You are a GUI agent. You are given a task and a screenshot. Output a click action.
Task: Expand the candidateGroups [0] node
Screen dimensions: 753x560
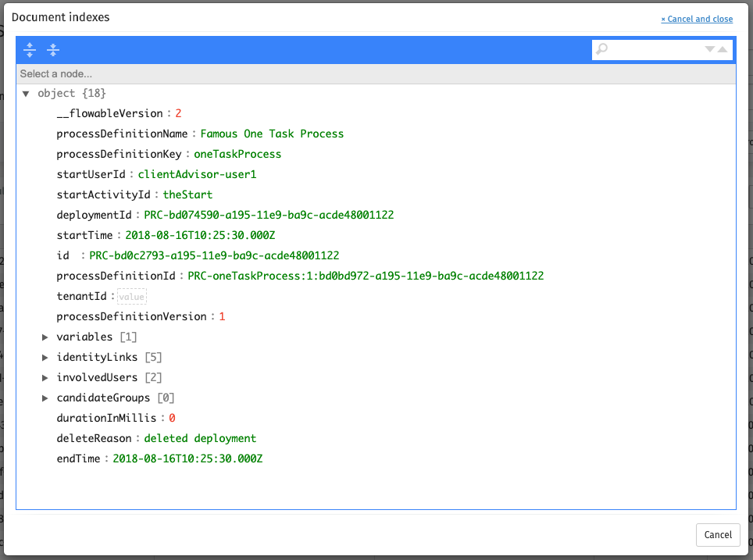click(45, 398)
